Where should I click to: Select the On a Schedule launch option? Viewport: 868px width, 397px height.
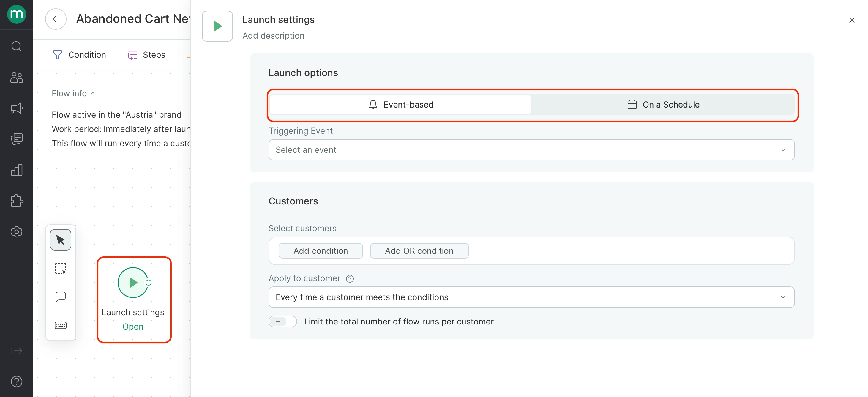(663, 105)
